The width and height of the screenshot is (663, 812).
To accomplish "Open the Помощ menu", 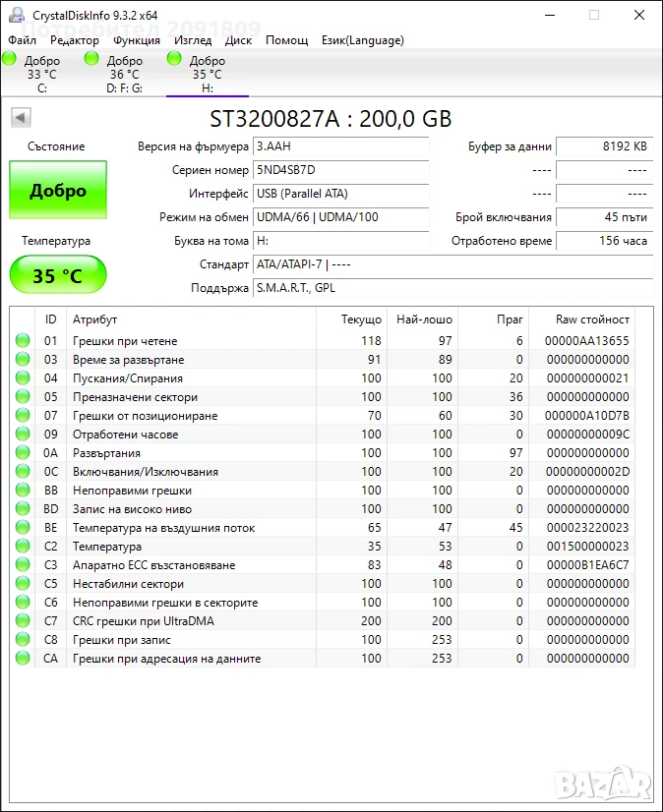I will 286,40.
